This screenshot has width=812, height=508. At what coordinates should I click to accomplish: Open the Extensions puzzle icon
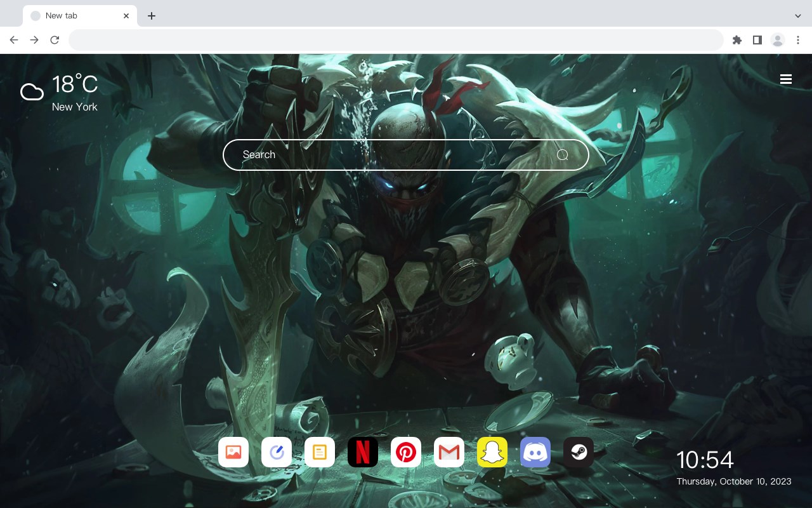[x=737, y=40]
